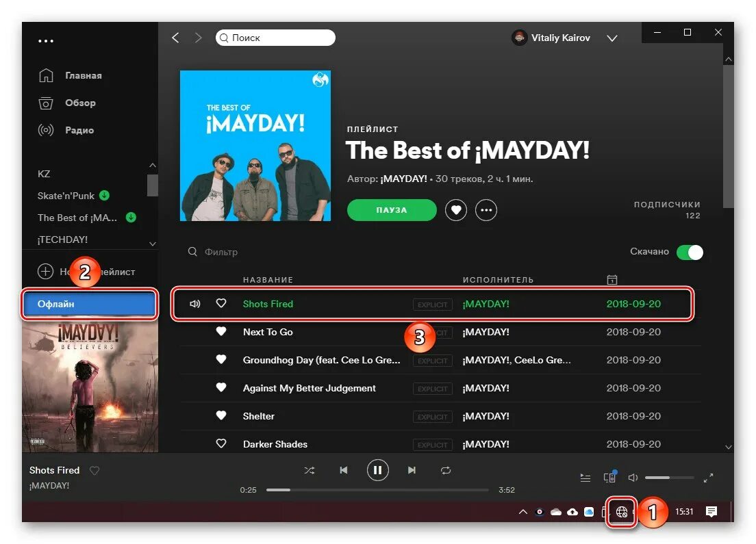The width and height of the screenshot is (756, 544).
Task: Toggle the heart on Next To Go row
Action: [220, 331]
